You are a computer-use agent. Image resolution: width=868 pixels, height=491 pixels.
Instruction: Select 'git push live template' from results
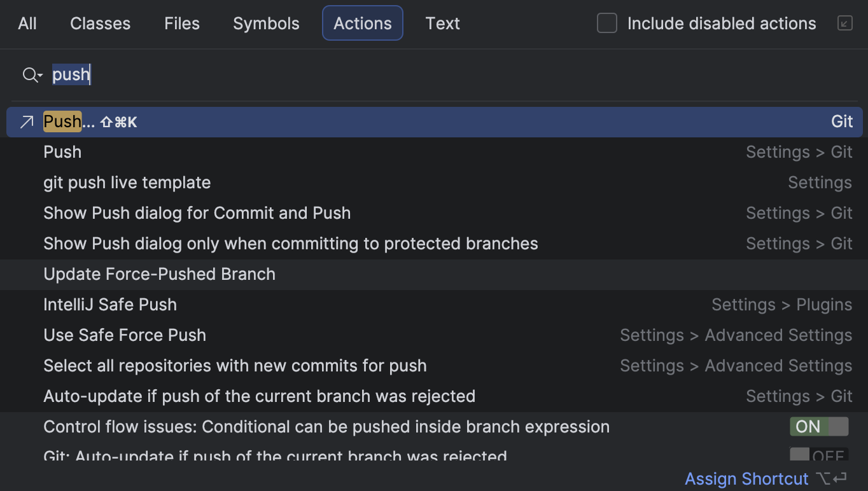[x=127, y=183]
